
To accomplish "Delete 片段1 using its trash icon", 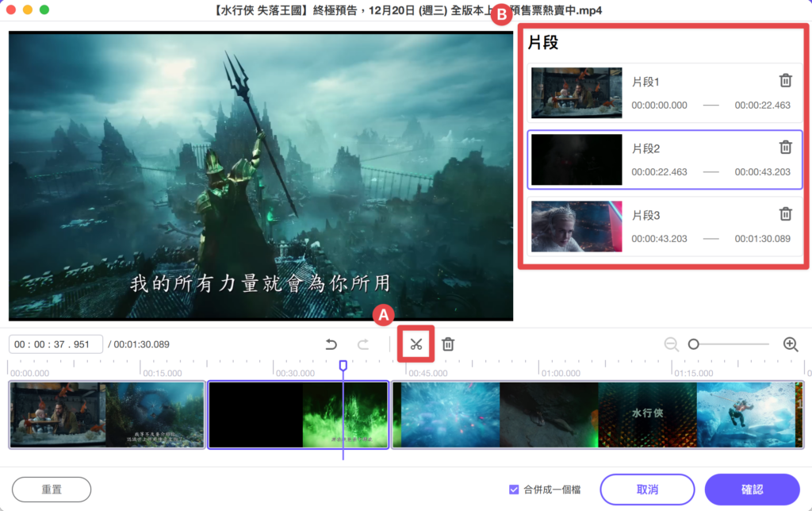I will [786, 80].
